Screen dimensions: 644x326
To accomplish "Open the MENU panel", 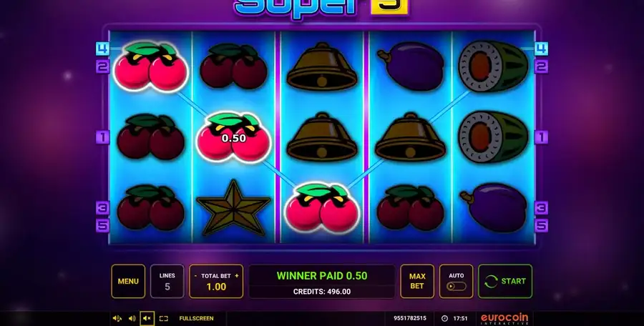I will click(x=128, y=281).
